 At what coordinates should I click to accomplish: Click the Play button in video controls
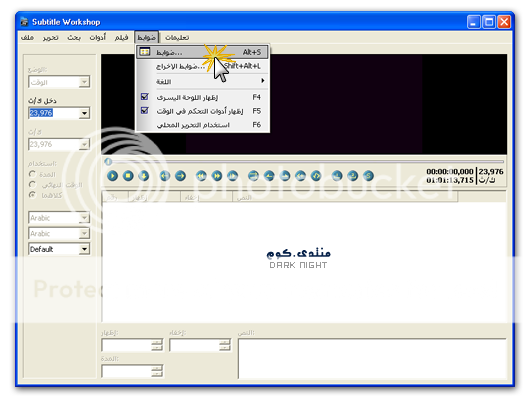[x=112, y=176]
